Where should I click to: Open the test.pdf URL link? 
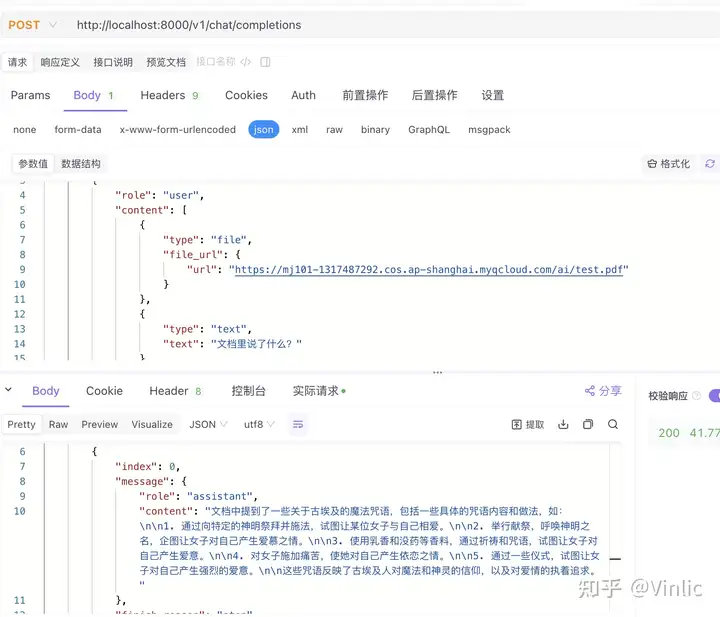429,269
